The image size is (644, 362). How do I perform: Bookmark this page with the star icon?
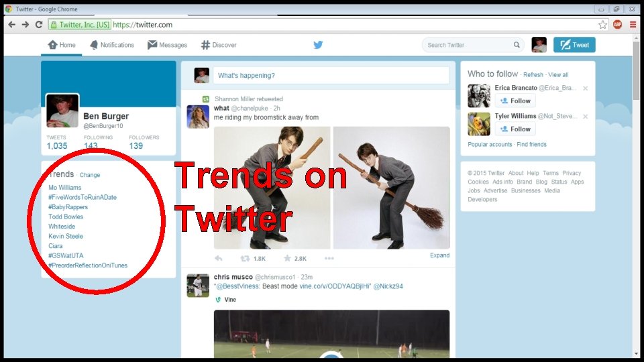click(602, 25)
